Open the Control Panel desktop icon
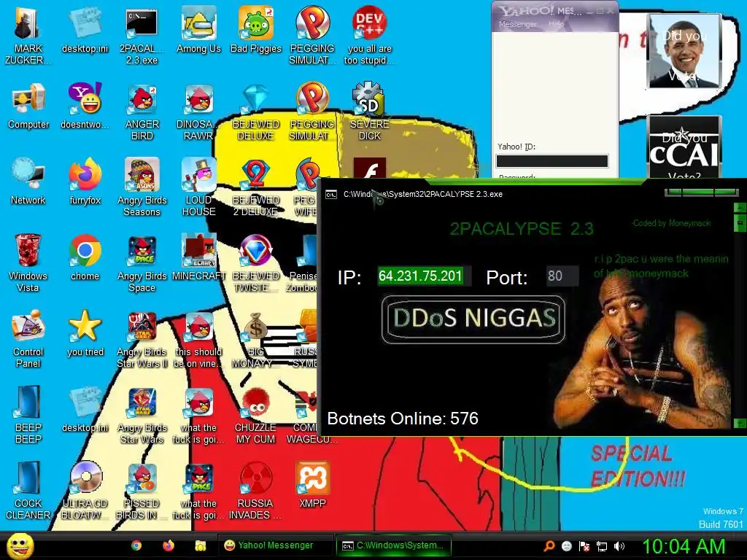 coord(28,339)
